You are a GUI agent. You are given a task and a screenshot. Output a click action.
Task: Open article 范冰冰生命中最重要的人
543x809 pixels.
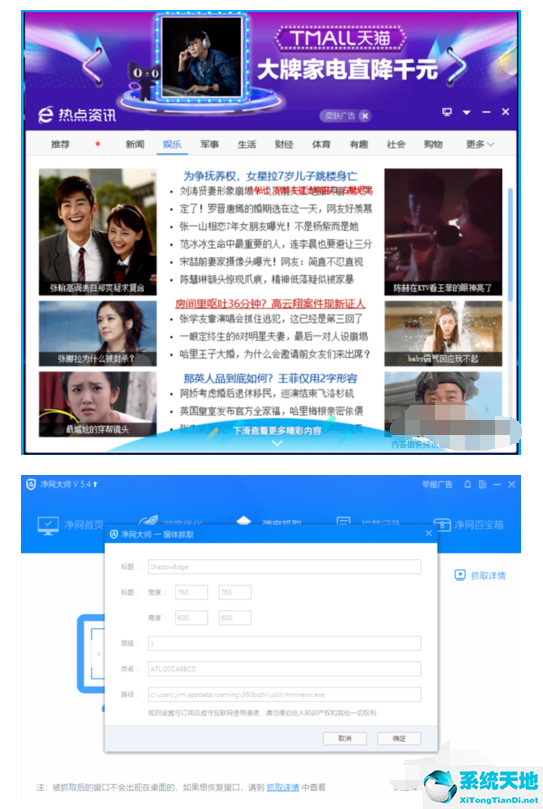[x=276, y=244]
